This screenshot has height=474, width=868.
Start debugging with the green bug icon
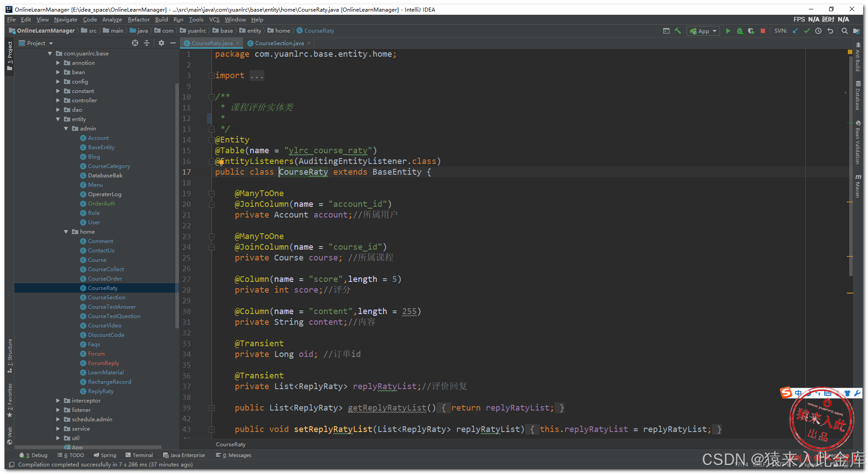click(x=740, y=31)
